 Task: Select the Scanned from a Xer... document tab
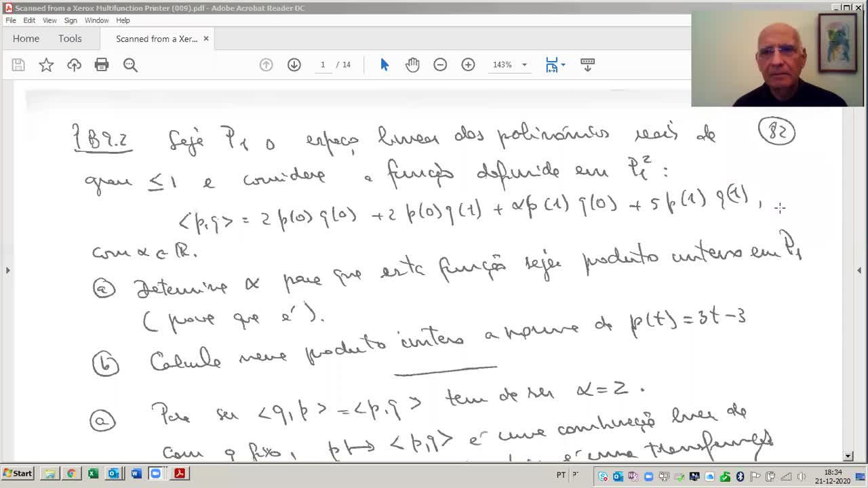pos(157,39)
